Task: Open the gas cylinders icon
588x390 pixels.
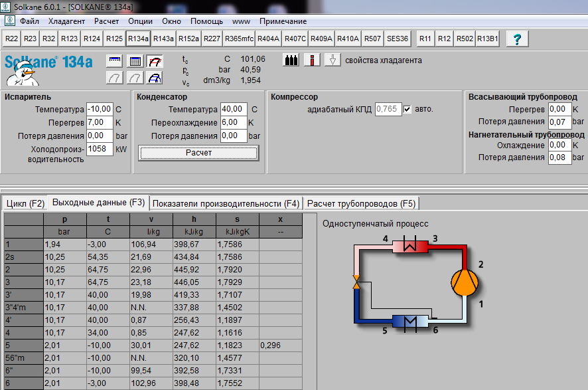Action: pyautogui.click(x=291, y=60)
